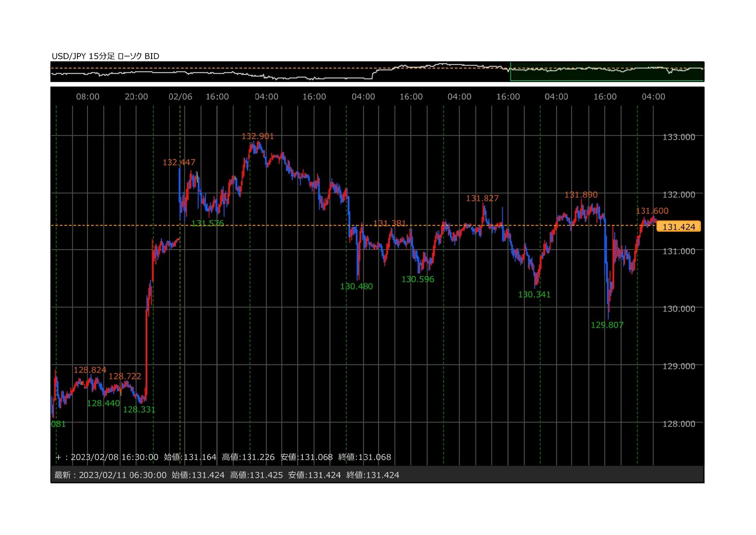Click the 131.827 high price label
The height and width of the screenshot is (535, 756).
pyautogui.click(x=482, y=198)
